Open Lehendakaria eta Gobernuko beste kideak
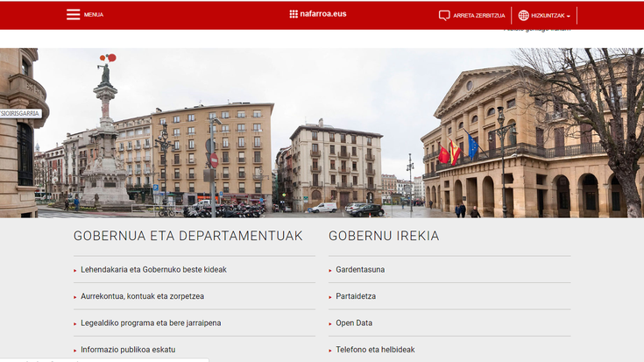644x362 pixels. [153, 270]
